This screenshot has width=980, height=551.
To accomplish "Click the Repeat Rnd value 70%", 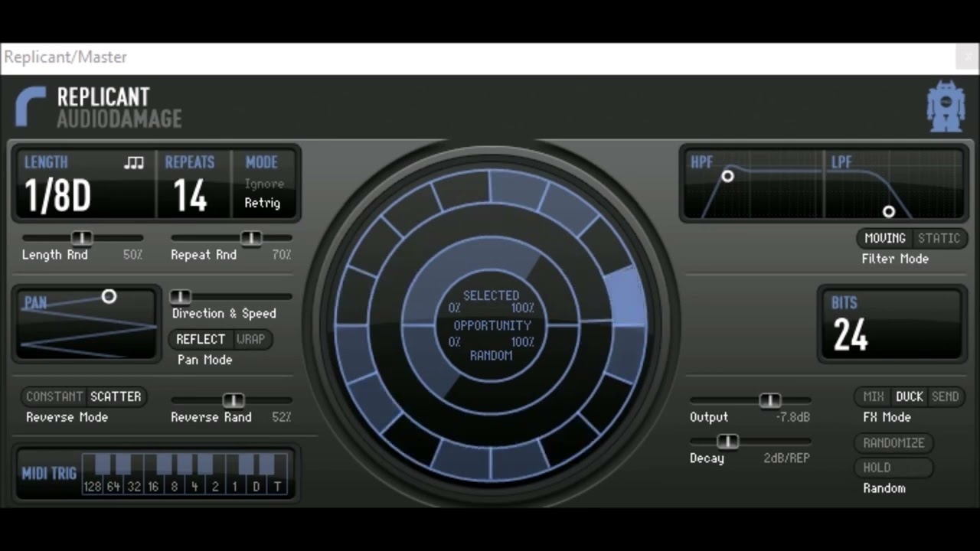I will point(282,255).
